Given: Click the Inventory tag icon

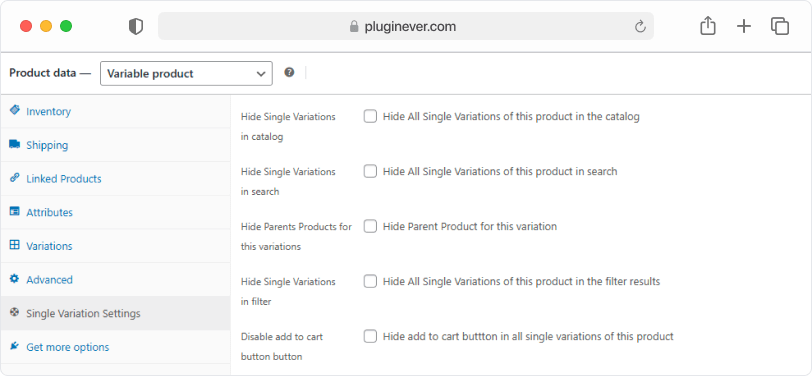Looking at the screenshot, I should coord(14,111).
